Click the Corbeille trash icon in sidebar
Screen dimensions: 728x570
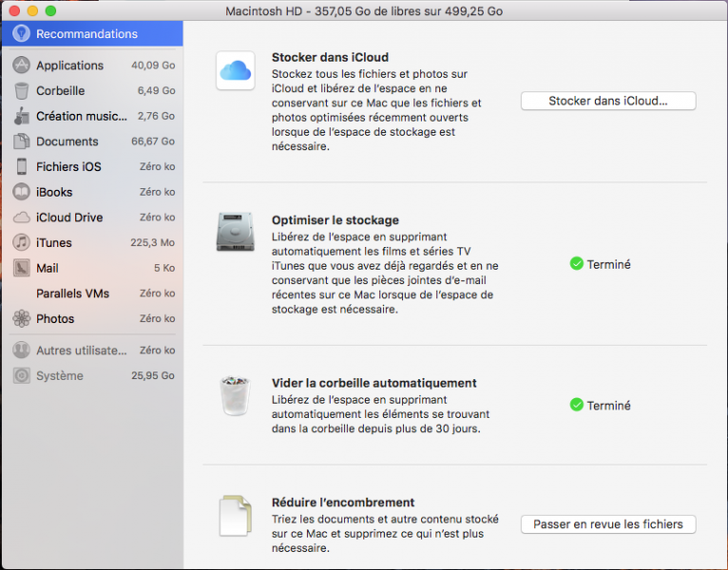(x=21, y=90)
